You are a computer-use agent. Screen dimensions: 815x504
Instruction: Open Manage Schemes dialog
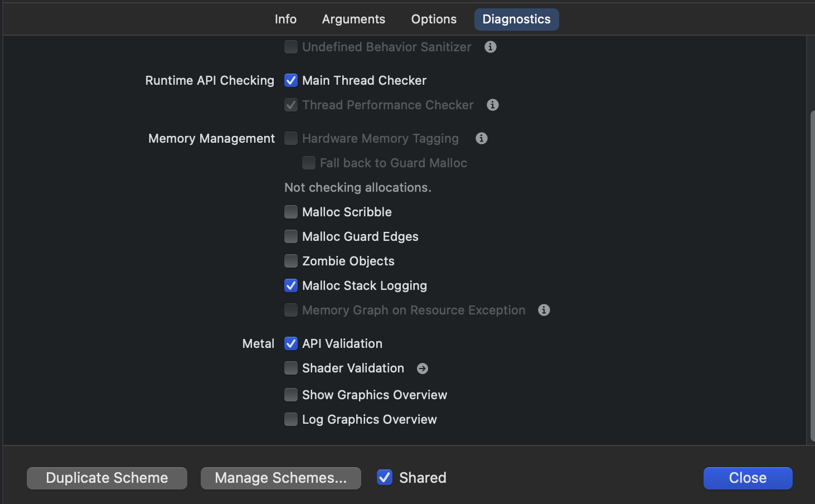click(x=281, y=478)
